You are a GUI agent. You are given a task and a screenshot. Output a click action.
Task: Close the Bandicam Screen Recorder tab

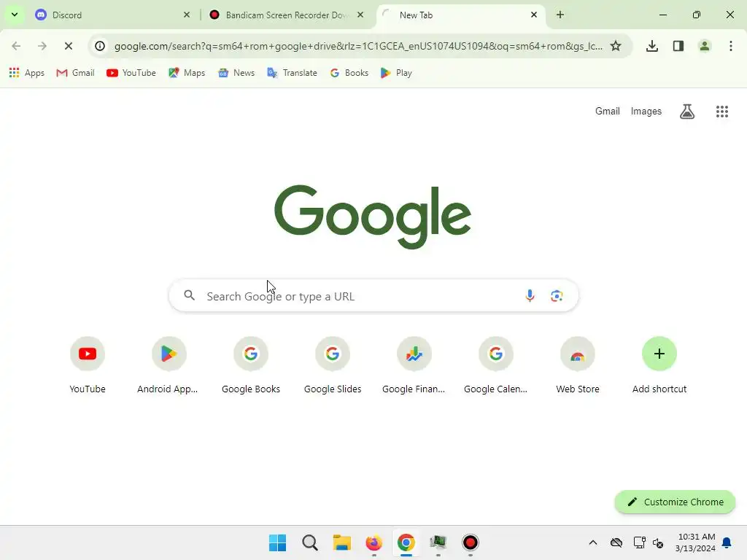[360, 15]
